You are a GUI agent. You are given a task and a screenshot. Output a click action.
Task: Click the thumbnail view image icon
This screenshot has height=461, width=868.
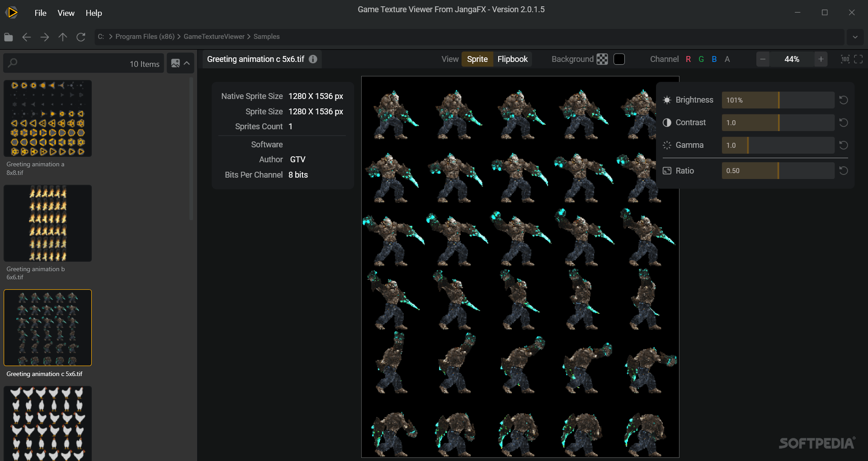[x=175, y=63]
